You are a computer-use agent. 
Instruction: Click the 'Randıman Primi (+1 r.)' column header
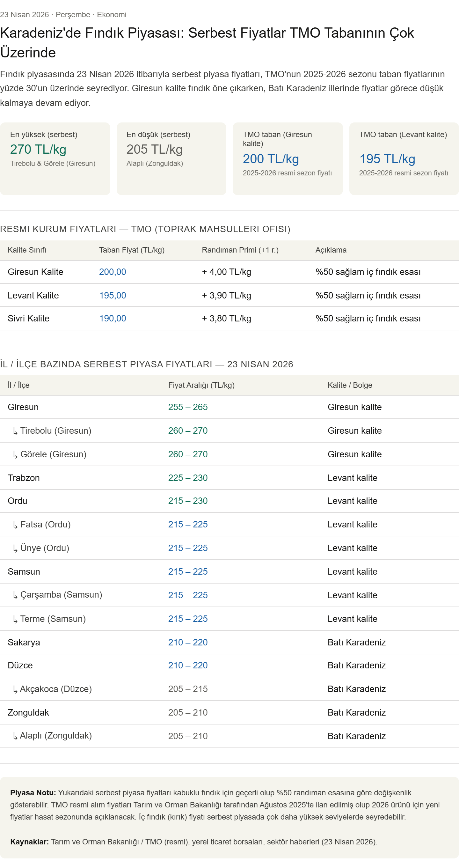[x=240, y=250]
